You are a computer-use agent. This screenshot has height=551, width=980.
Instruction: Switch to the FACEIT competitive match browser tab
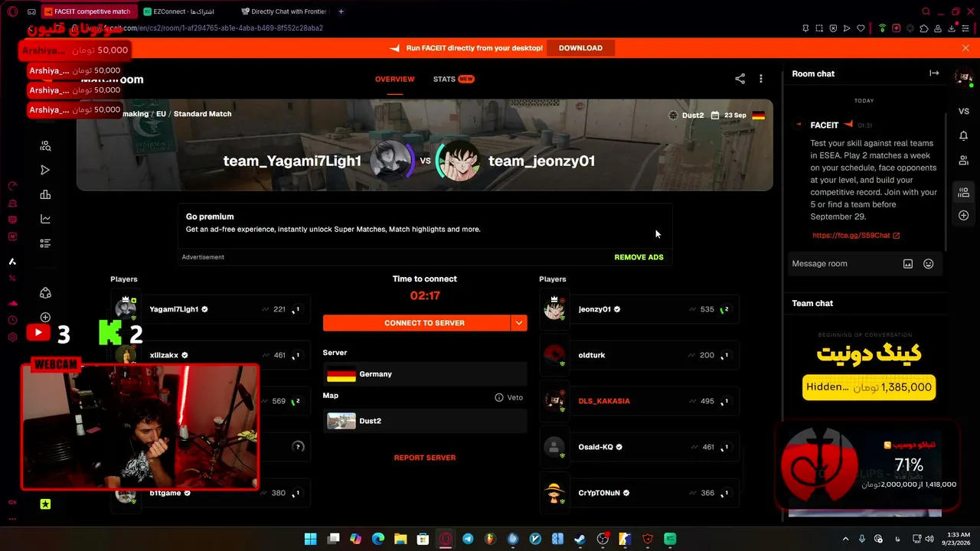click(87, 11)
